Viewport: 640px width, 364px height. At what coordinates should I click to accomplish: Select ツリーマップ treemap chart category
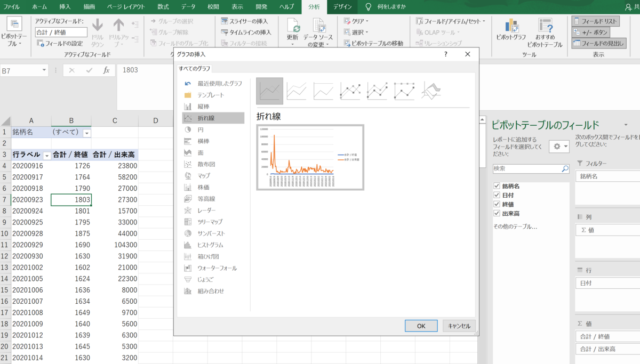pyautogui.click(x=213, y=222)
